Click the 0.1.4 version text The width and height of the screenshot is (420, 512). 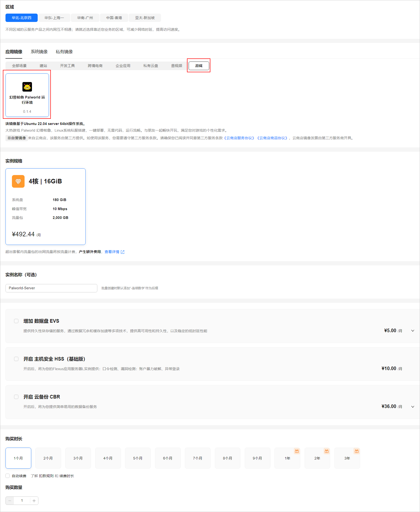coord(27,112)
